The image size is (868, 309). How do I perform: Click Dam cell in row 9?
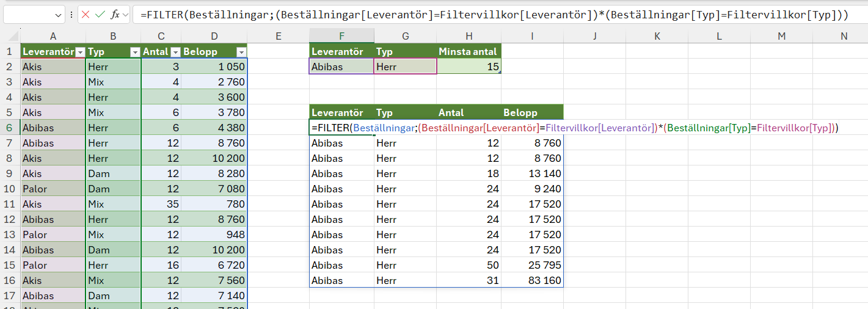tap(113, 173)
